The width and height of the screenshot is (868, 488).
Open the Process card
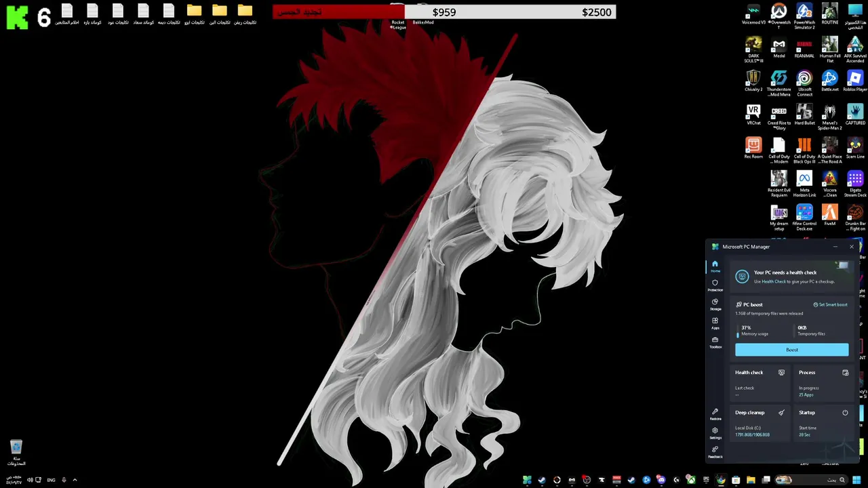click(824, 384)
